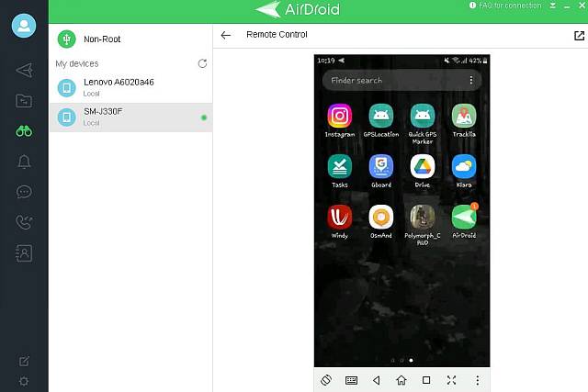
Task: Select the SM-J330F device
Action: coord(130,118)
